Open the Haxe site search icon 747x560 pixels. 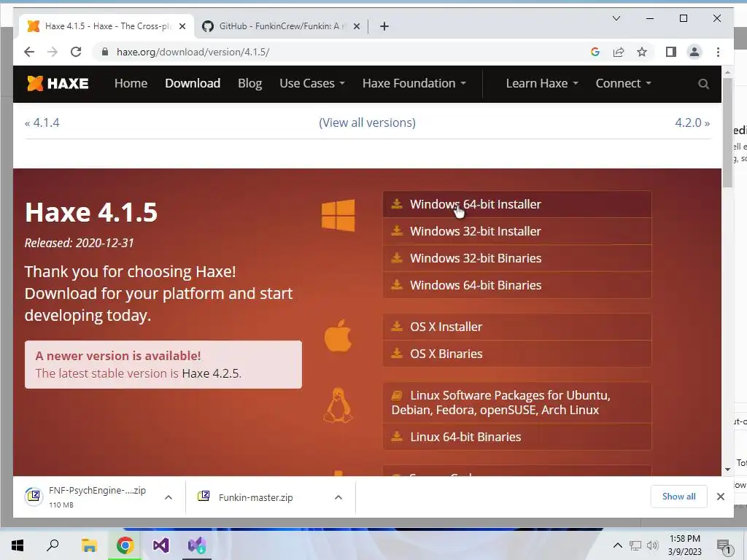click(703, 84)
